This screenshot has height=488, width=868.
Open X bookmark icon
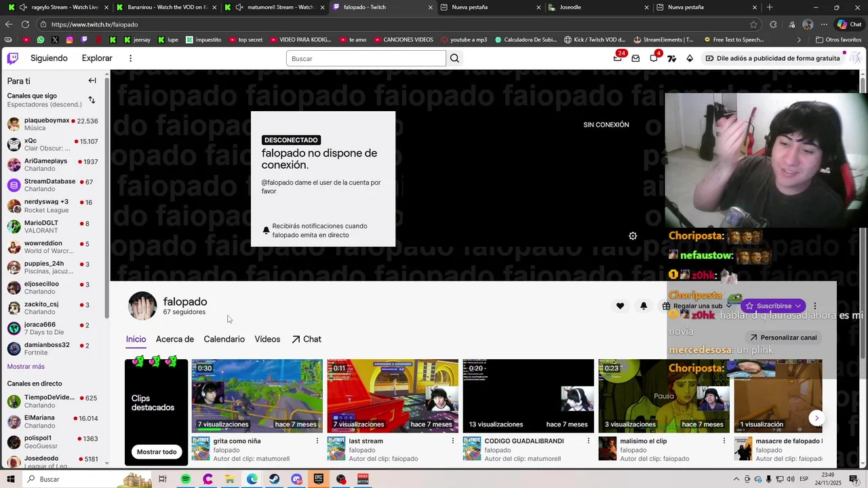click(55, 40)
